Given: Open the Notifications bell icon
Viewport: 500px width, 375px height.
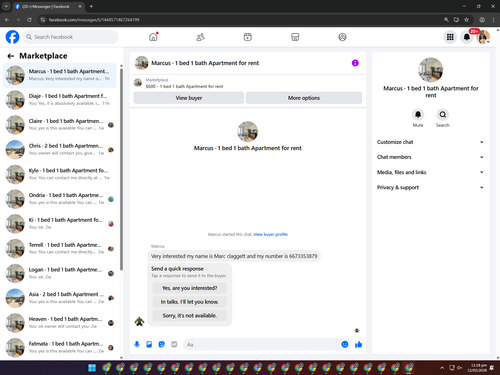Looking at the screenshot, I should [467, 37].
